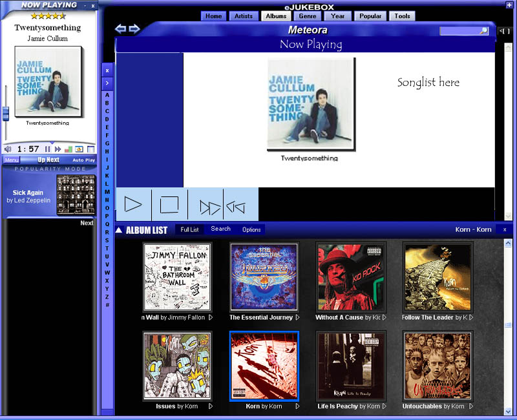
Task: Open arrow menu beside Life Is Peachy
Action: point(385,406)
